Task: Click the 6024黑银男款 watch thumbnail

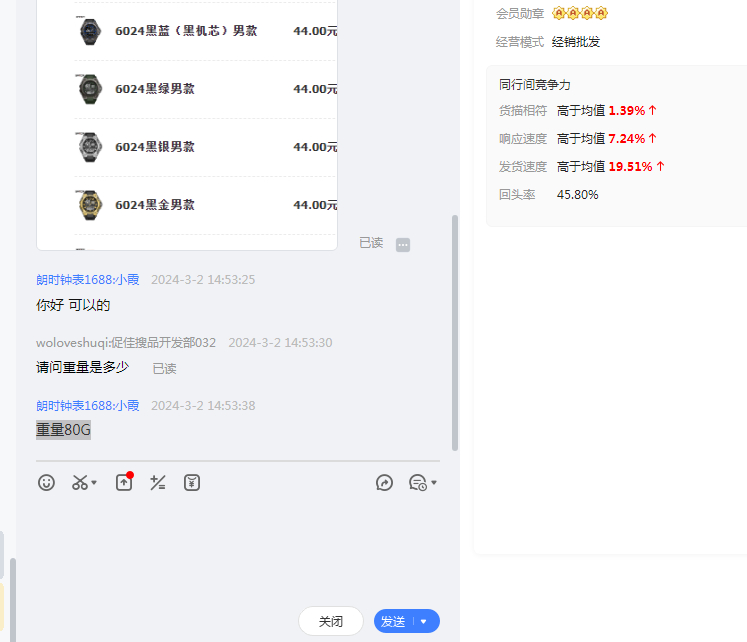Action: [90, 147]
